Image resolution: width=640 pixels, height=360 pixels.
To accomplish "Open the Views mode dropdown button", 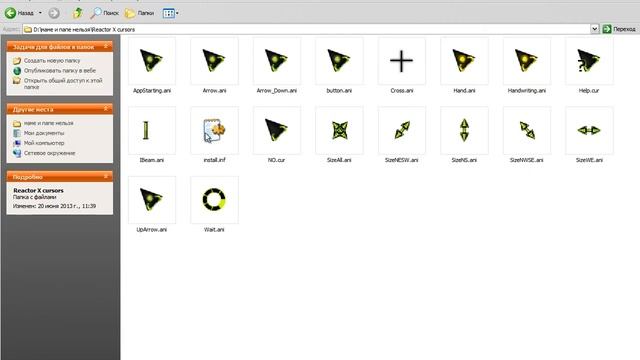I will tap(171, 13).
